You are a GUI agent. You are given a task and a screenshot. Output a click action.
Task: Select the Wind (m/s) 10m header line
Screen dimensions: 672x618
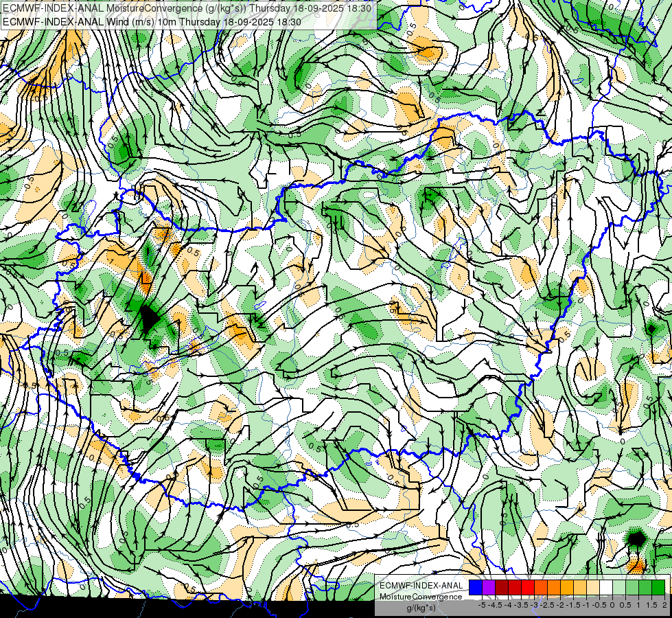152,22
